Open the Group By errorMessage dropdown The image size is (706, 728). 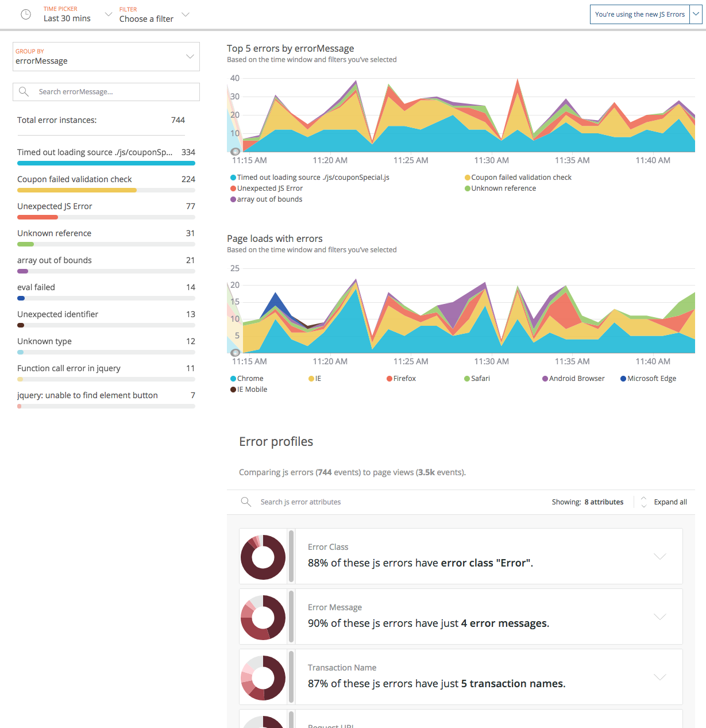(190, 56)
